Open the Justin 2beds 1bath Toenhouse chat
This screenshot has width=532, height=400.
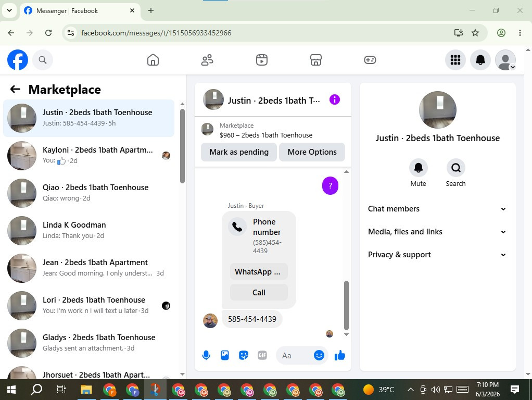[x=88, y=118]
